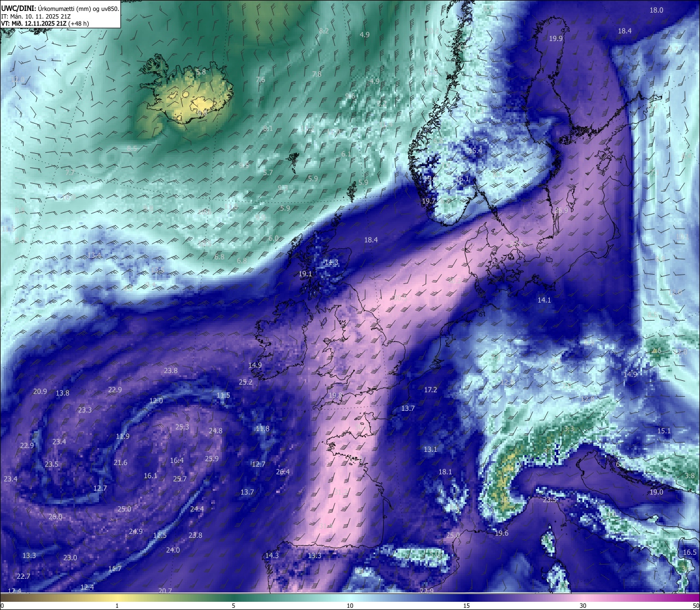Image resolution: width=700 pixels, height=610 pixels.
Task: Click the color scale tick label 10
Action: point(350,606)
